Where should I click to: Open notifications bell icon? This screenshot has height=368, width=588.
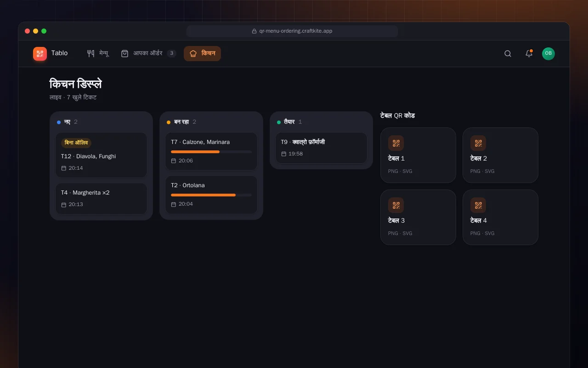coord(529,53)
